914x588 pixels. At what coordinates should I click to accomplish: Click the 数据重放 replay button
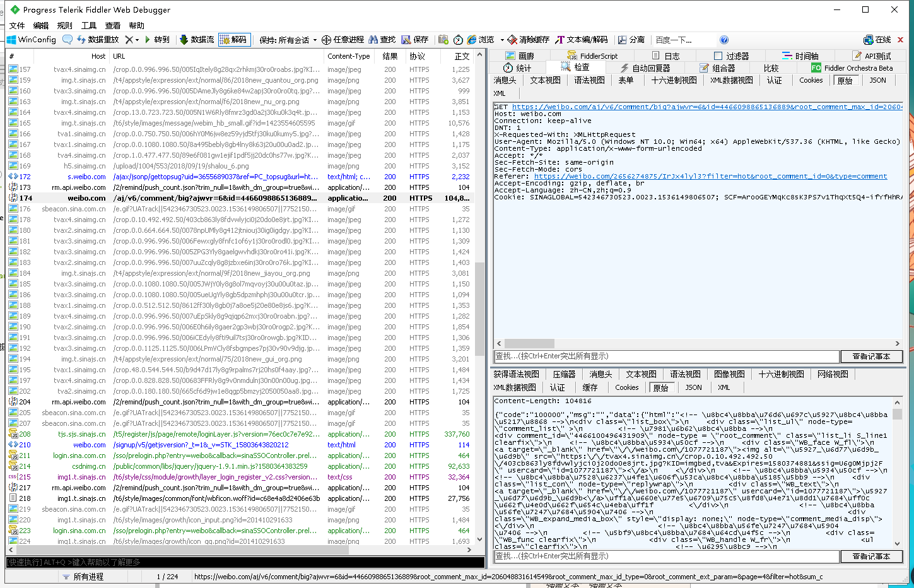98,40
